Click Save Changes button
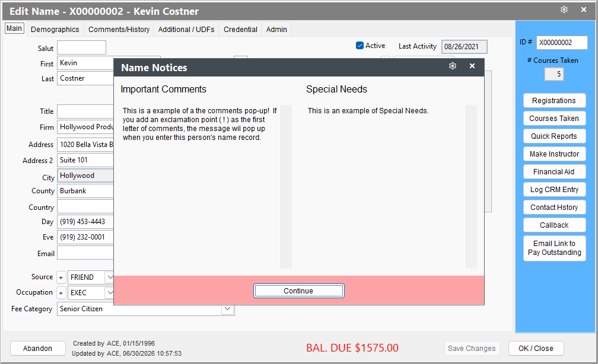This screenshot has width=598, height=364. [472, 349]
